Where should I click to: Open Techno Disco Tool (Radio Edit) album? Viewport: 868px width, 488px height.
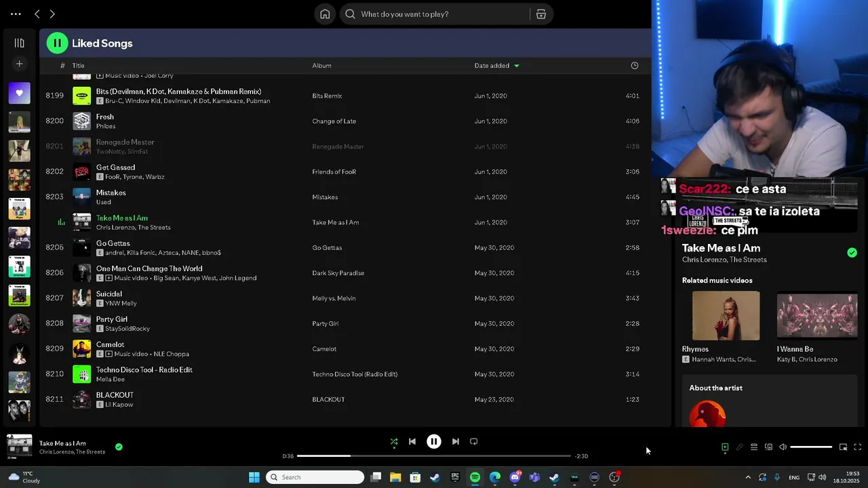click(x=355, y=374)
